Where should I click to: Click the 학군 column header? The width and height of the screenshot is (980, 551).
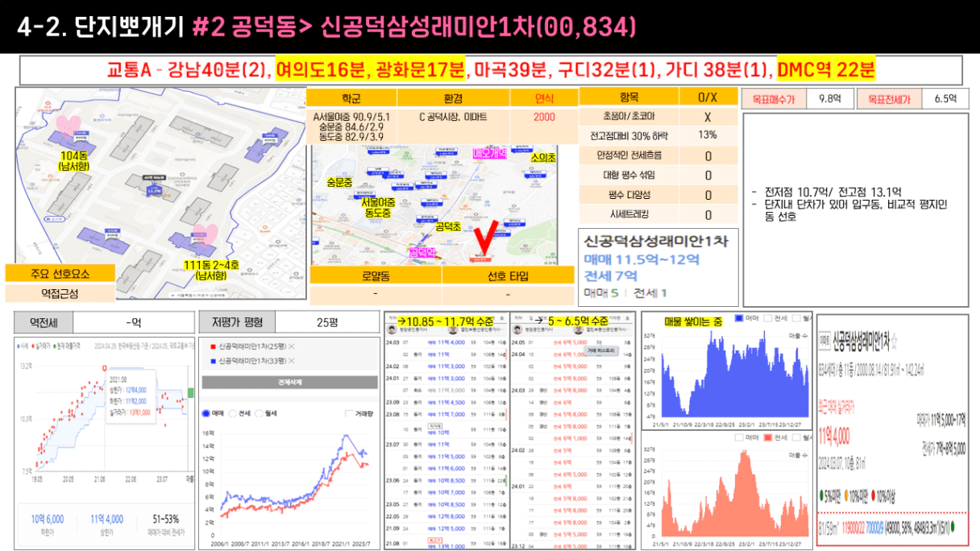click(351, 97)
